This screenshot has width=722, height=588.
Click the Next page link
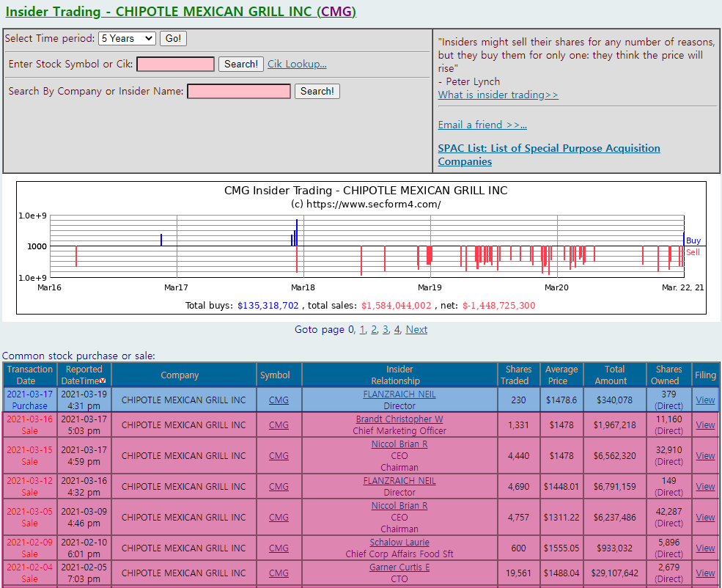(416, 330)
